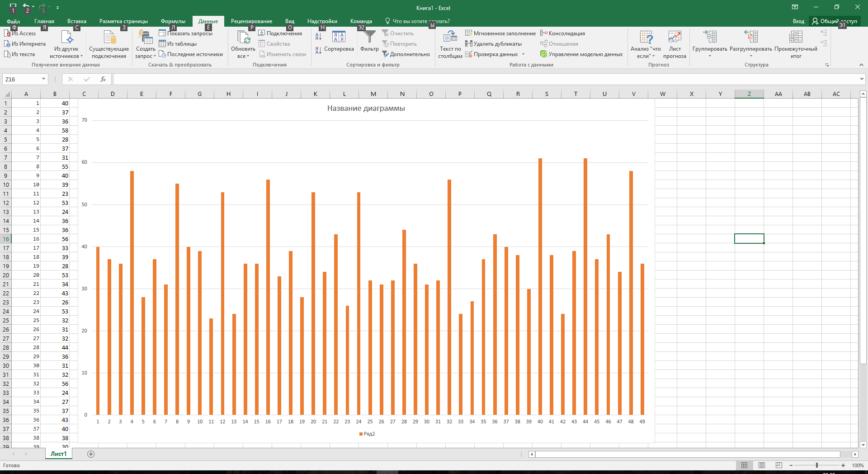Click the vertical scrollbar down arrow

tap(863, 445)
